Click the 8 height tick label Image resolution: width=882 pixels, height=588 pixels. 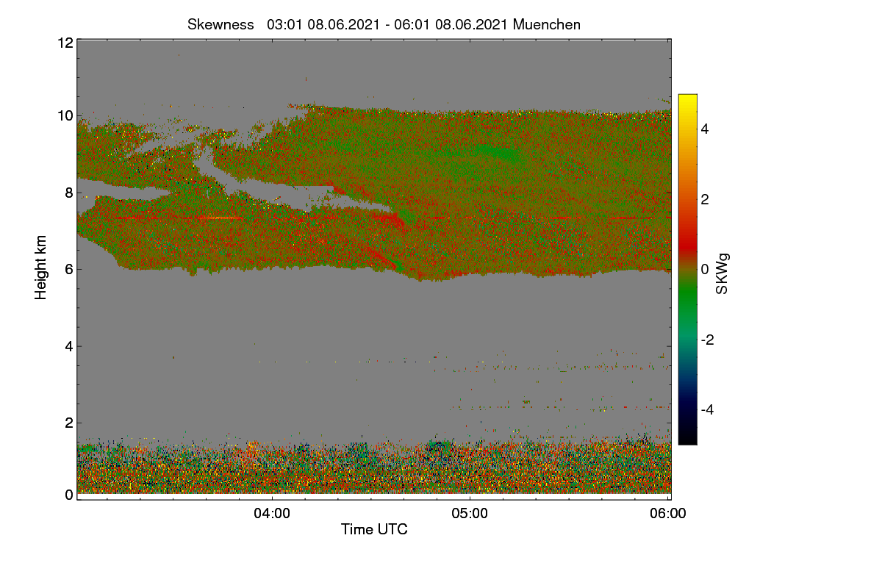(x=69, y=193)
